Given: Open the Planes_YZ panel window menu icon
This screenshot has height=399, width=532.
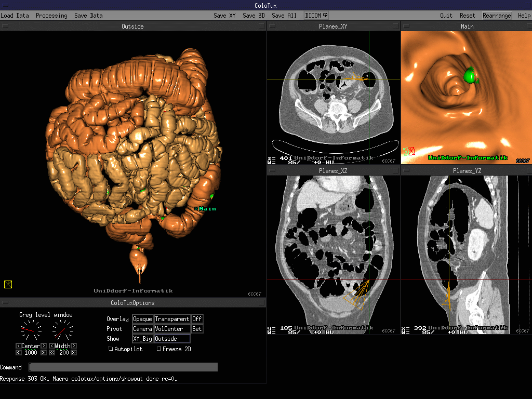Looking at the screenshot, I should [x=406, y=170].
